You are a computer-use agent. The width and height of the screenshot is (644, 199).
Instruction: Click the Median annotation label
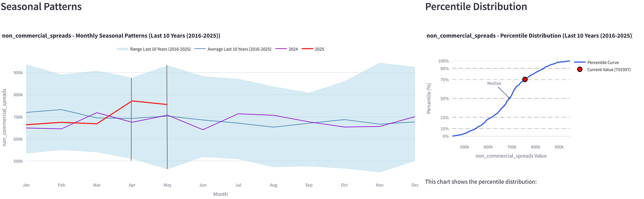coord(494,83)
